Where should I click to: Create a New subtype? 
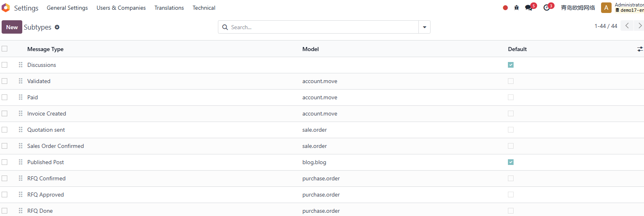12,27
